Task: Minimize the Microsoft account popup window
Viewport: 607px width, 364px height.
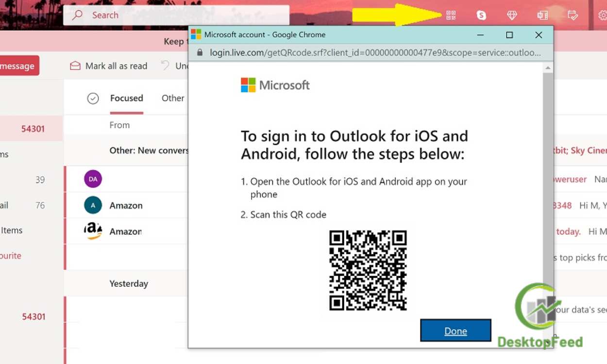Action: (x=480, y=35)
